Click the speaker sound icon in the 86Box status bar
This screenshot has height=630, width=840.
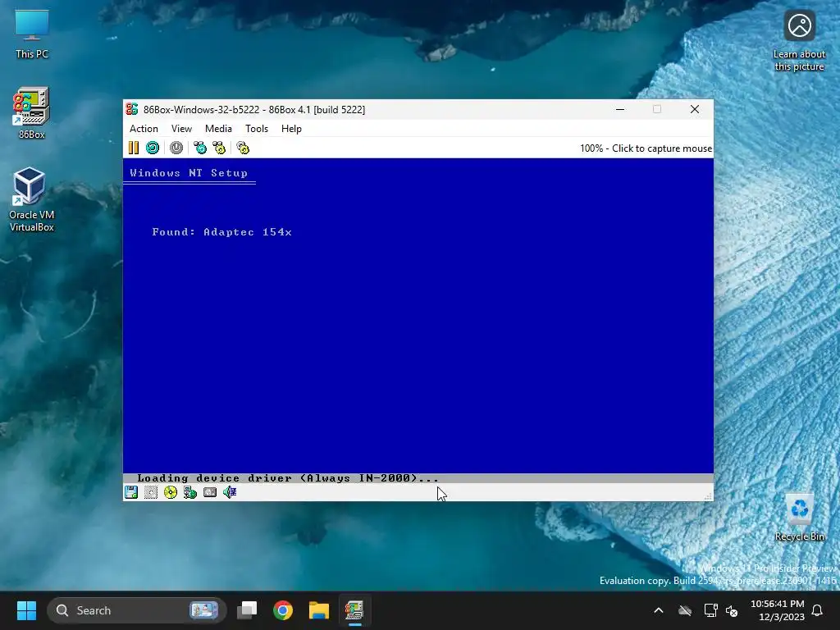click(x=230, y=492)
